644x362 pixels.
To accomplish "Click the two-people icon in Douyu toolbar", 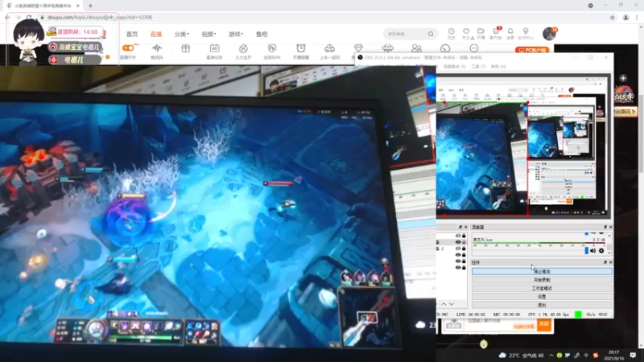I will 416,48.
